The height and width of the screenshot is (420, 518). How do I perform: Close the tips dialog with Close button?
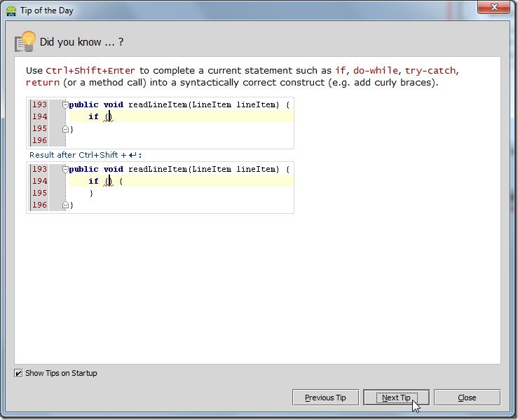tap(467, 397)
